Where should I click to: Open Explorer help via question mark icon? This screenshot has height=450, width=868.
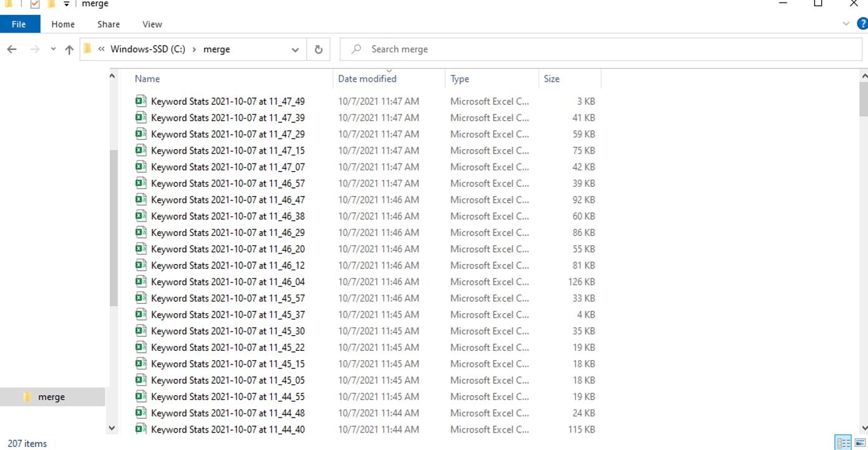coord(863,24)
